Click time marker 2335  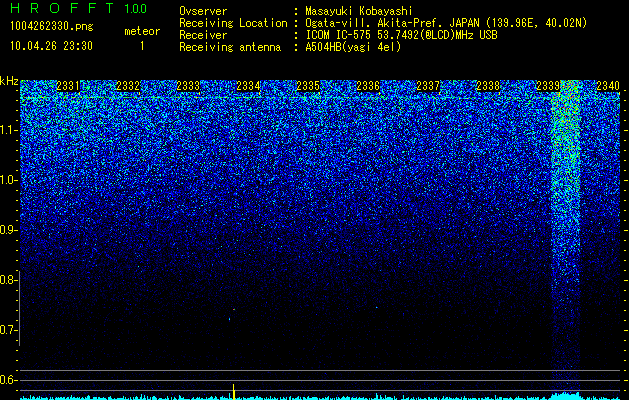click(x=308, y=86)
